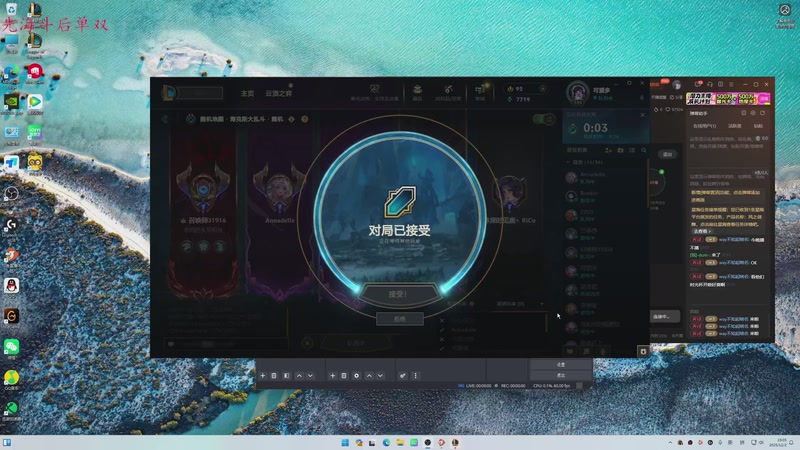Toggle the green lobby switch
The width and height of the screenshot is (800, 450).
pos(543,119)
